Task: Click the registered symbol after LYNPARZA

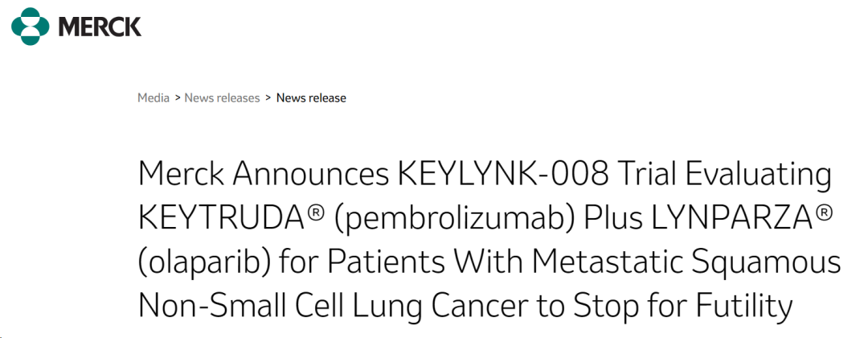Action: [823, 215]
